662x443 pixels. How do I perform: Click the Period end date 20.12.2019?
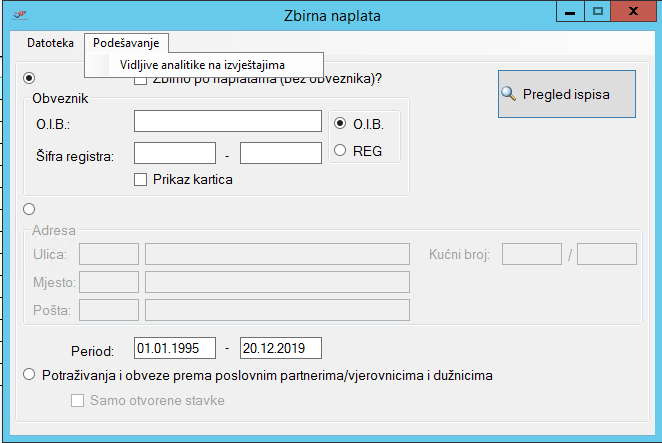pyautogui.click(x=280, y=349)
